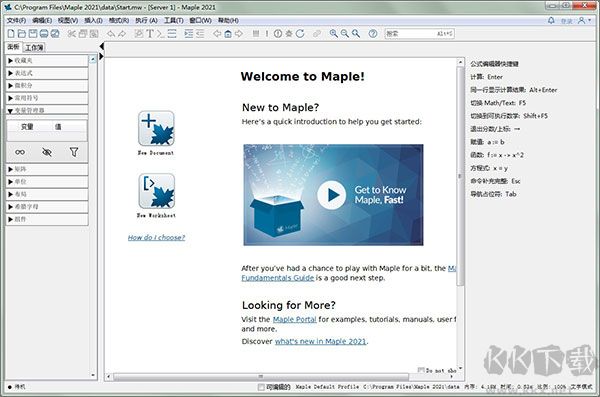Image resolution: width=600 pixels, height=397 pixels.
Task: Go back with left arrow icon
Action: 217,34
